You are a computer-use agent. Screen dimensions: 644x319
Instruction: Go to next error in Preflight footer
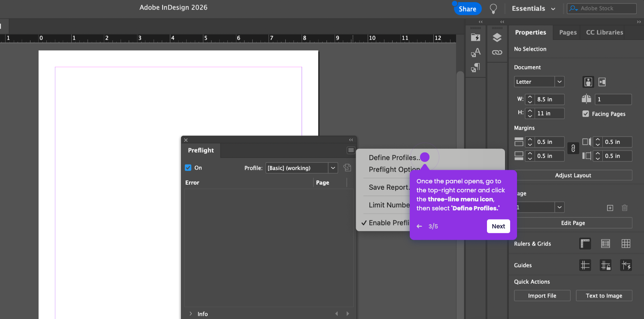(348, 314)
